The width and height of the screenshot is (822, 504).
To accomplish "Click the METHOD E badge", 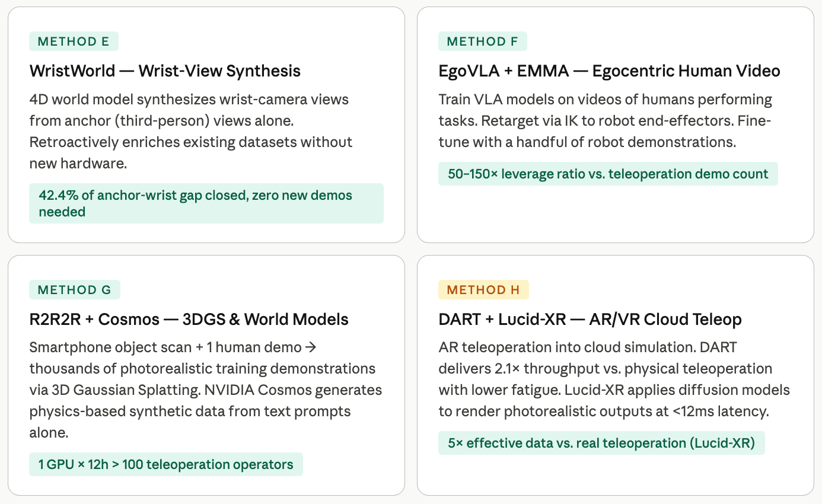I will pyautogui.click(x=74, y=42).
